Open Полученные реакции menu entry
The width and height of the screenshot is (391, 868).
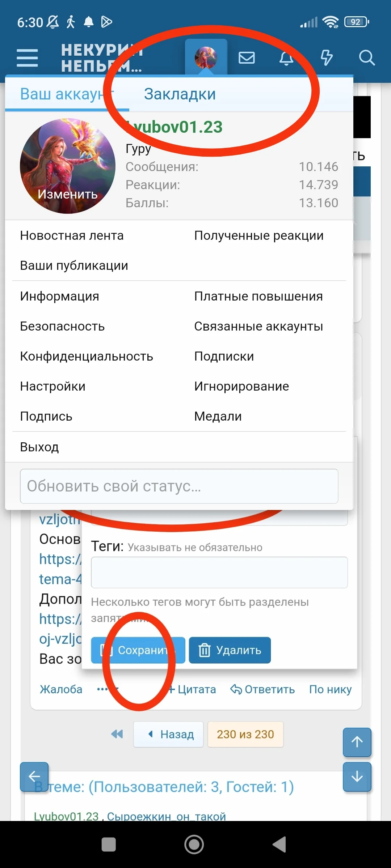pos(258,235)
